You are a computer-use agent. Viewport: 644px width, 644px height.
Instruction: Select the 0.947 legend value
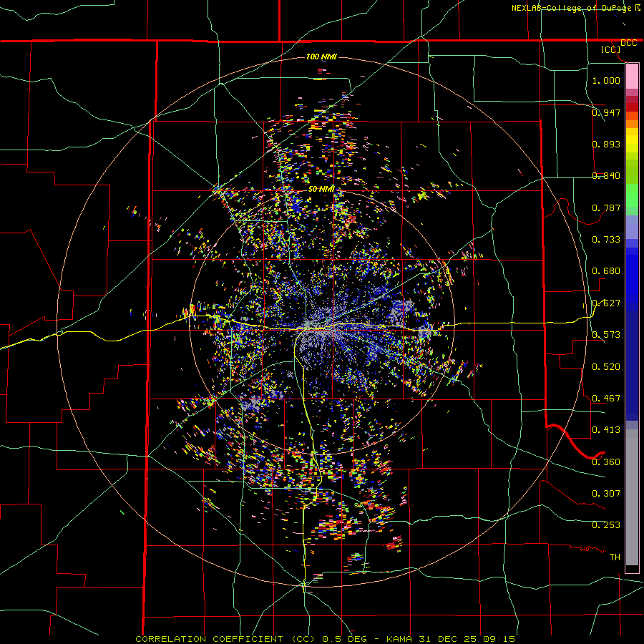(x=606, y=112)
